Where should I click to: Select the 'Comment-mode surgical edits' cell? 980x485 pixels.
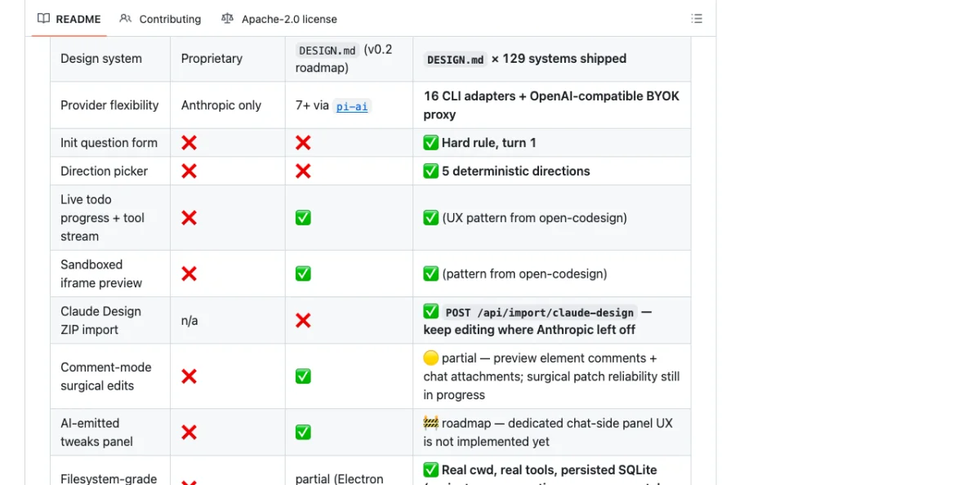click(110, 376)
